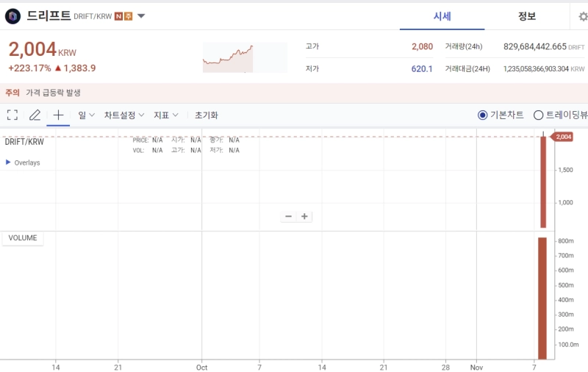Switch to the 시세 tab
Viewport: 588px width, 372px height.
click(x=442, y=16)
